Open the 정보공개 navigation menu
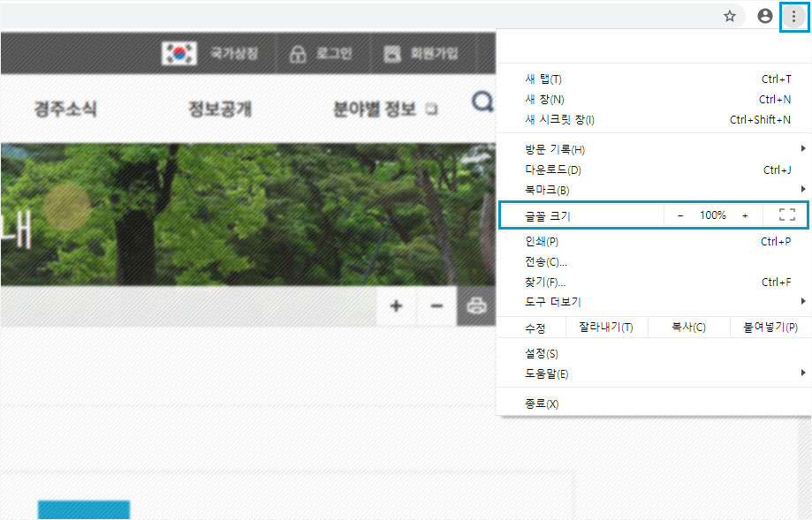 click(220, 109)
